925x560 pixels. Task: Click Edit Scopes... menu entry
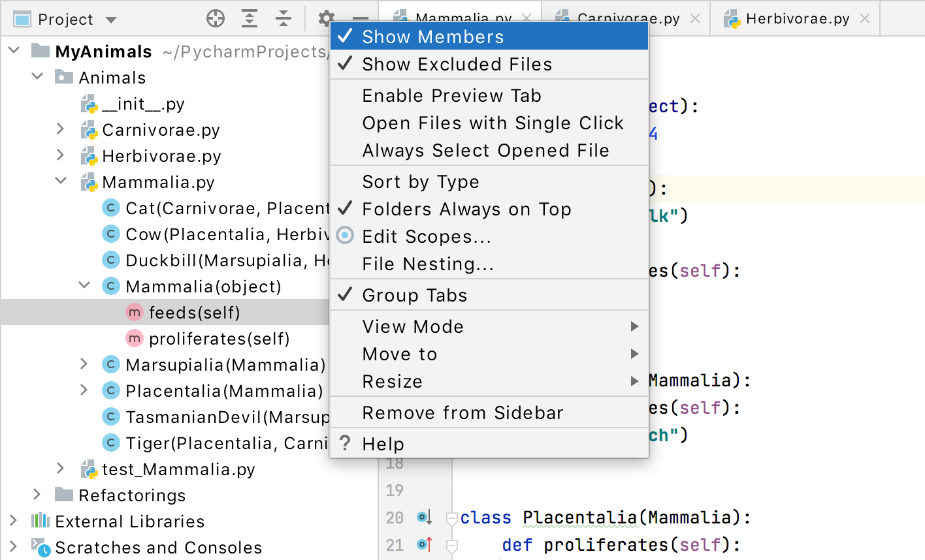(x=426, y=237)
